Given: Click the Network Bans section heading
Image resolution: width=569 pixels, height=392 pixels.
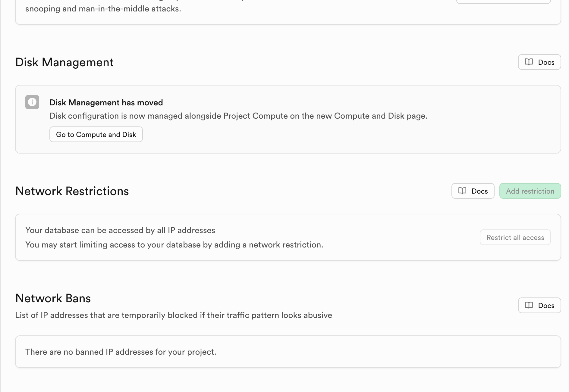Looking at the screenshot, I should (x=53, y=298).
